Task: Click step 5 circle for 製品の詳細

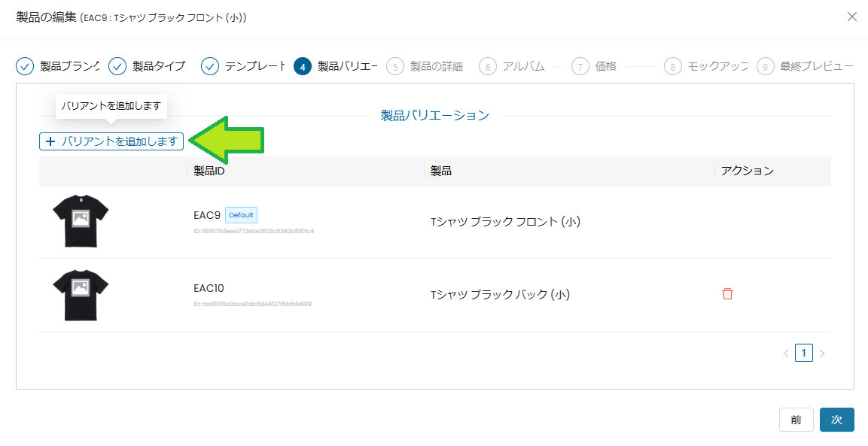Action: point(394,66)
